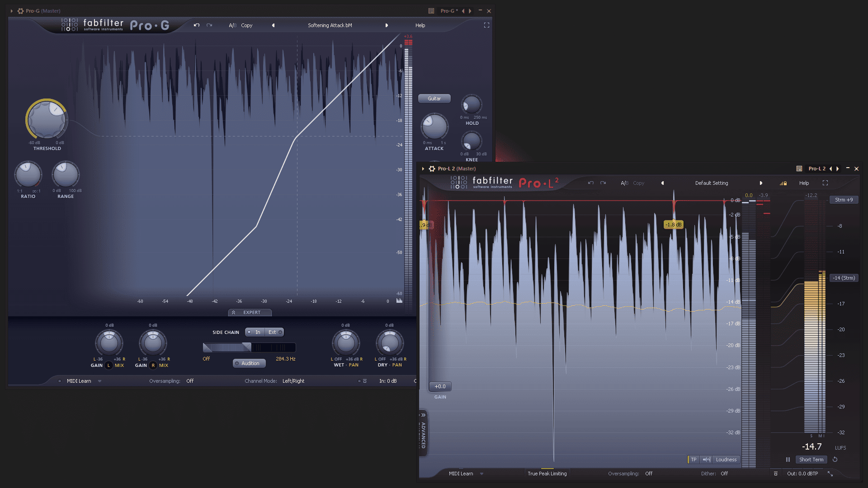
Task: Go to next preset in Pro-G
Action: (x=387, y=25)
